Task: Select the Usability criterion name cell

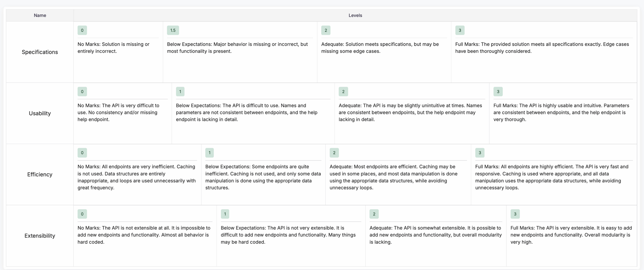Action: click(40, 113)
